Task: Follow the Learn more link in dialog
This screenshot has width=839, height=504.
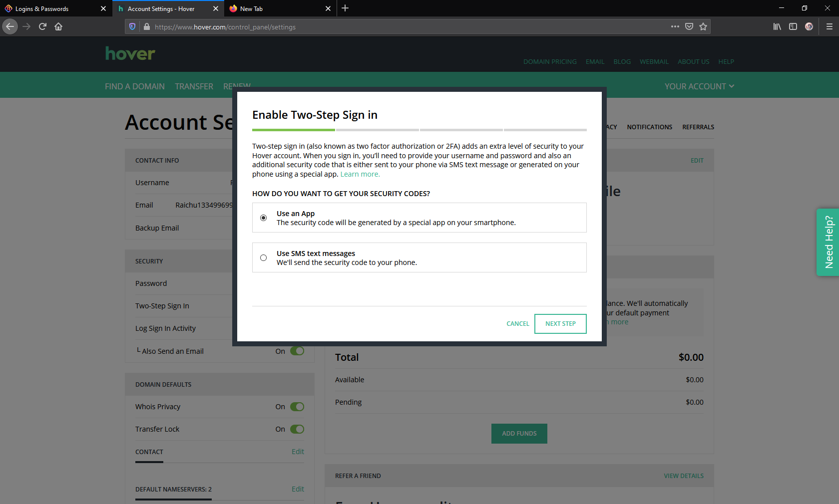Action: 360,174
